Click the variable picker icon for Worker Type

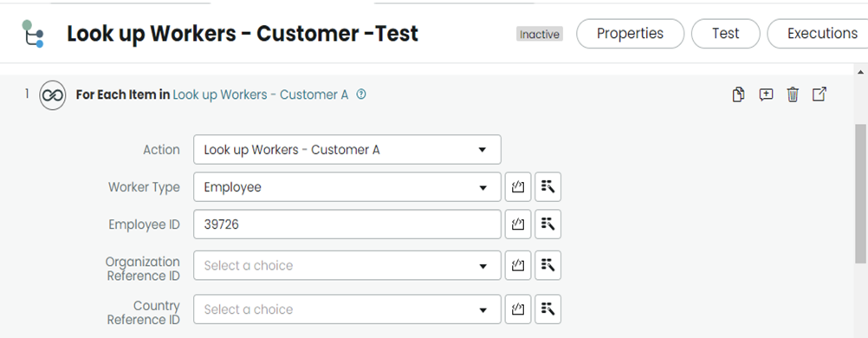tap(548, 187)
